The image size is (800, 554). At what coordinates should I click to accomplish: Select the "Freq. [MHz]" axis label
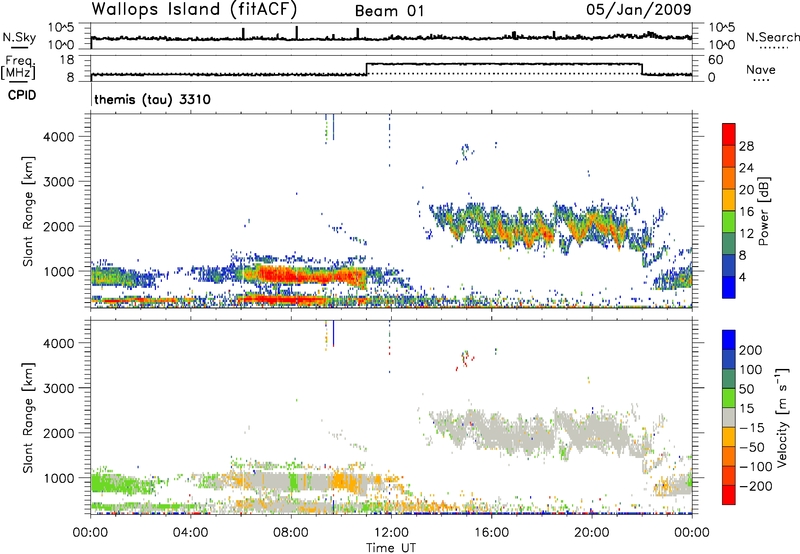click(19, 67)
